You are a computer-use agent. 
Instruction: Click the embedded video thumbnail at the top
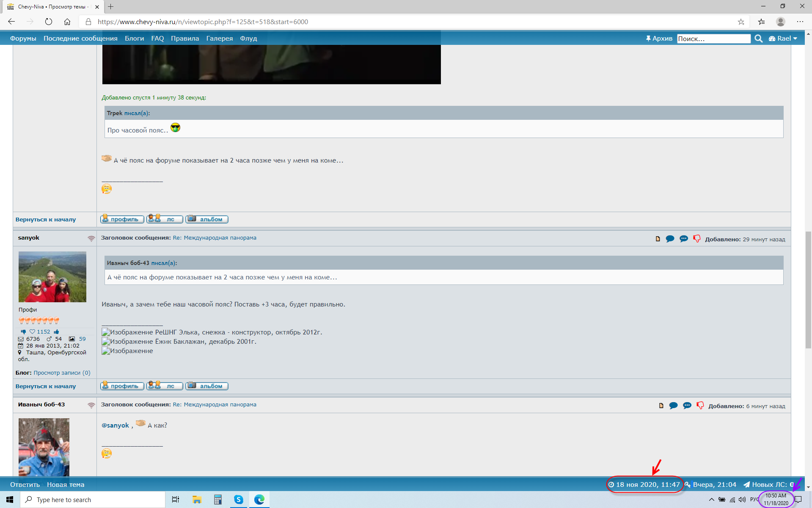tap(272, 64)
